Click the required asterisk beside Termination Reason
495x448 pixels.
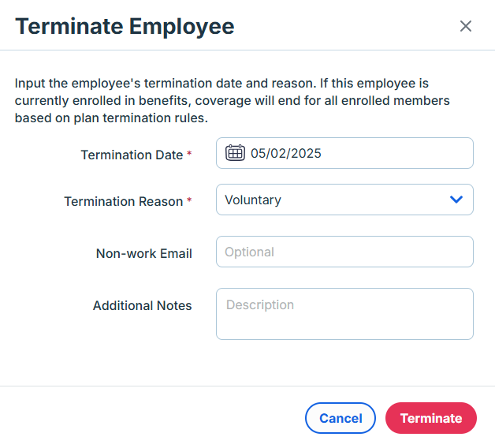tap(189, 200)
